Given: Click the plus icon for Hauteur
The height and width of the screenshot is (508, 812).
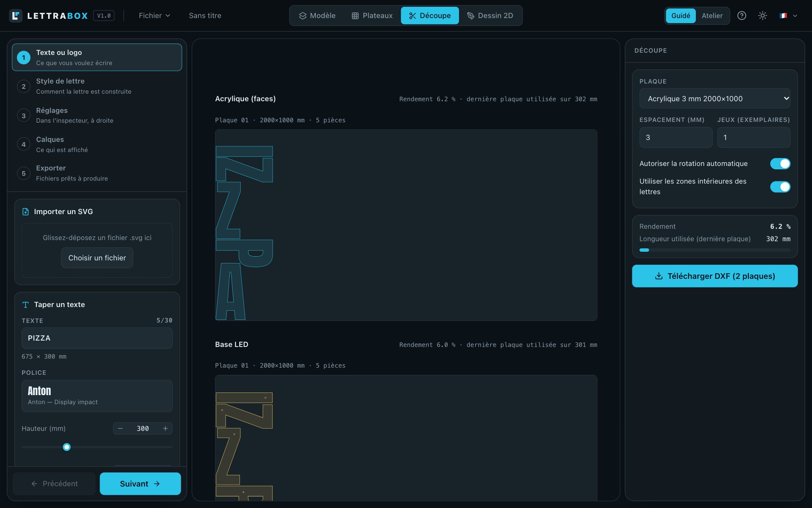Looking at the screenshot, I should pyautogui.click(x=165, y=429).
